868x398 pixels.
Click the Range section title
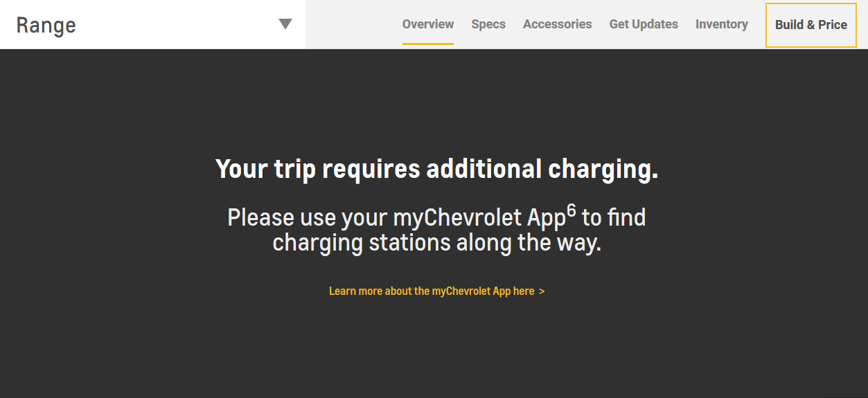[46, 25]
